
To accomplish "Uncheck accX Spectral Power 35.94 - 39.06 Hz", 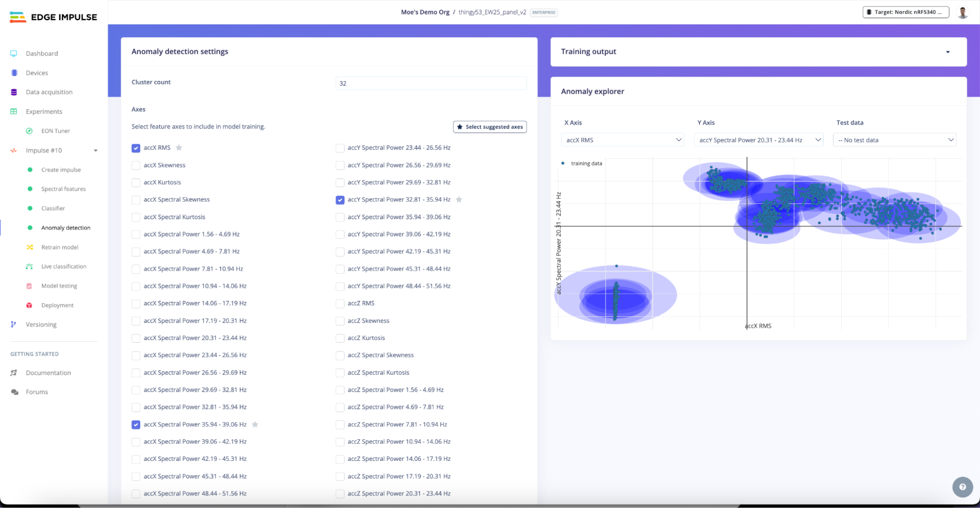I will (136, 425).
